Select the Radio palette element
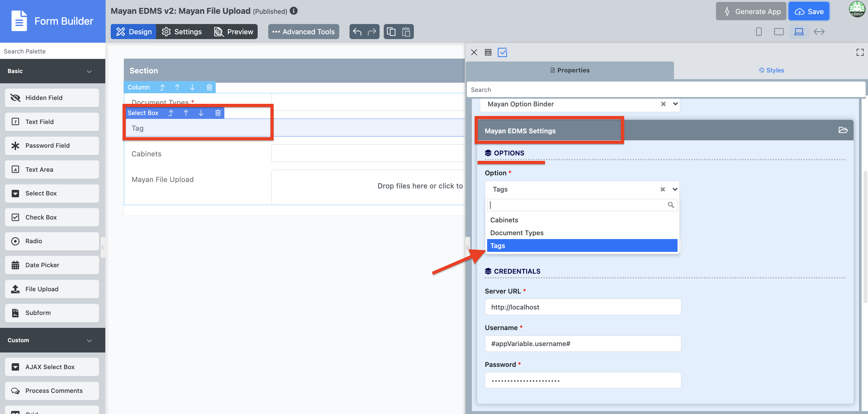The width and height of the screenshot is (868, 414). pyautogui.click(x=52, y=241)
